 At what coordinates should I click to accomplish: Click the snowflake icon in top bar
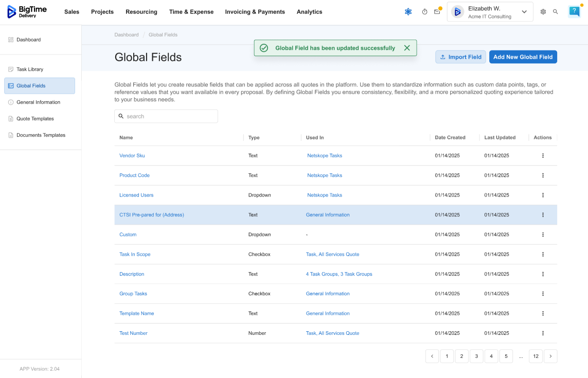pos(408,12)
